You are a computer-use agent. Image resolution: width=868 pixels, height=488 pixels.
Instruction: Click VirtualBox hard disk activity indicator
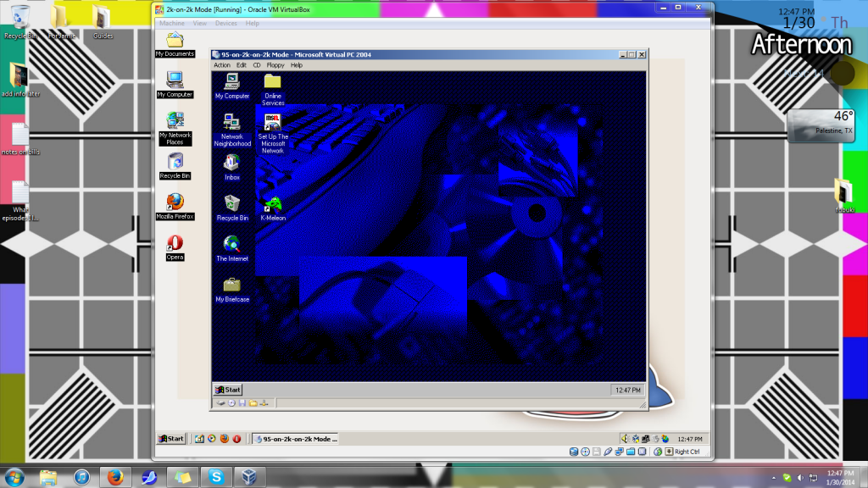coord(574,452)
